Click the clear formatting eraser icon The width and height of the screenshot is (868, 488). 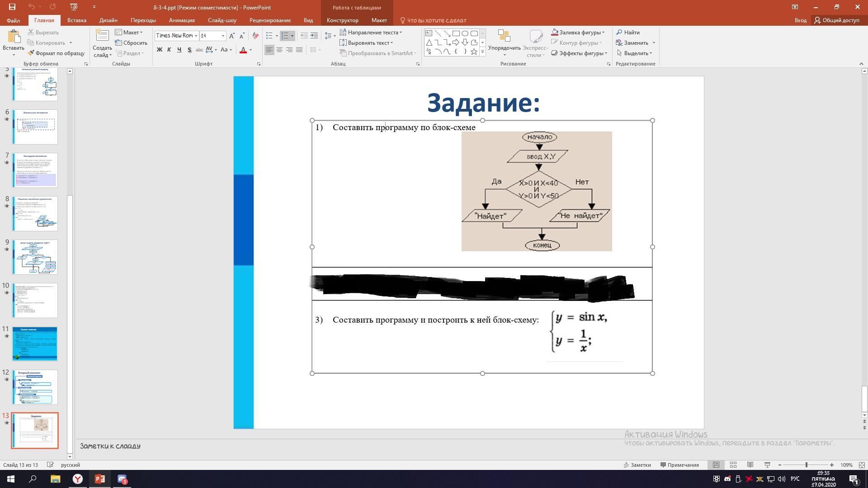click(255, 36)
